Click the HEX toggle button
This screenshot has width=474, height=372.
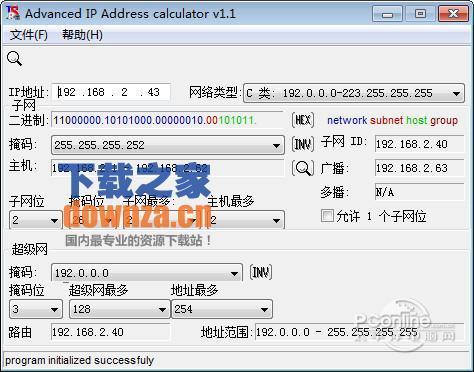(x=303, y=120)
